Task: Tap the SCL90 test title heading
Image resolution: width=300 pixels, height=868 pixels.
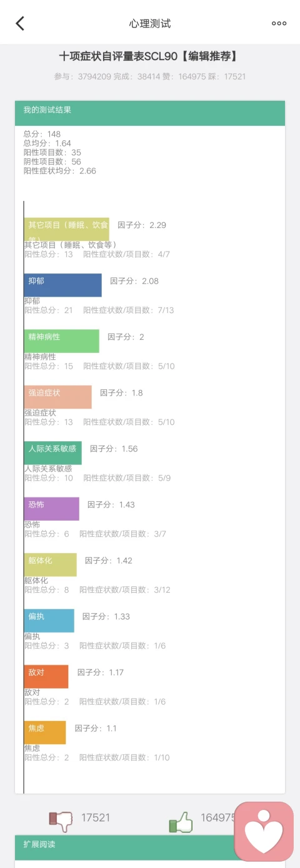Action: click(x=149, y=56)
